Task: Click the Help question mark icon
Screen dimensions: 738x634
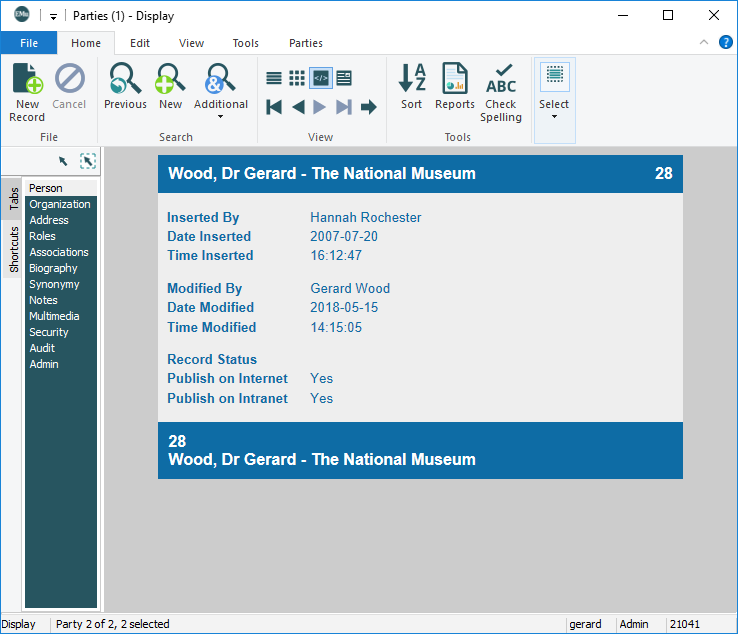Action: 726,42
